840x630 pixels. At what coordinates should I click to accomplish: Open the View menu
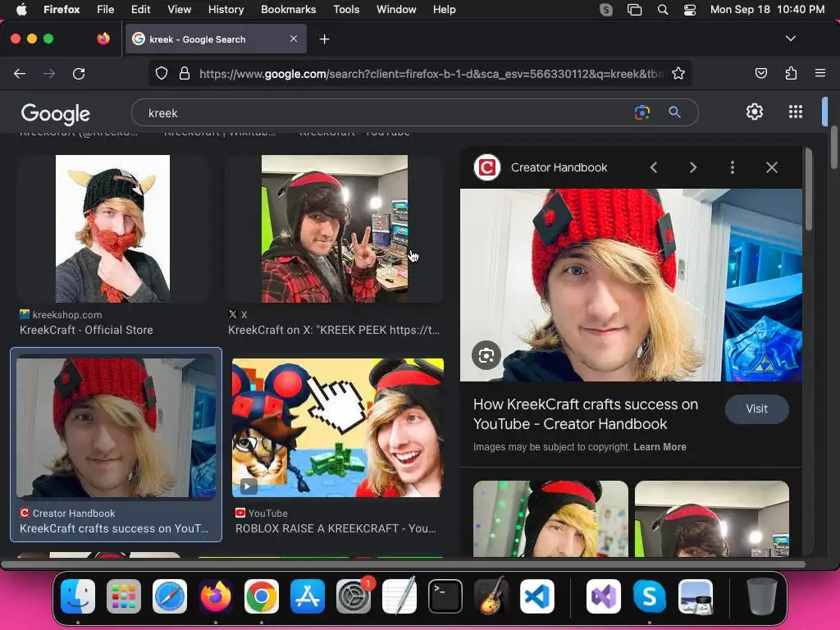tap(179, 10)
